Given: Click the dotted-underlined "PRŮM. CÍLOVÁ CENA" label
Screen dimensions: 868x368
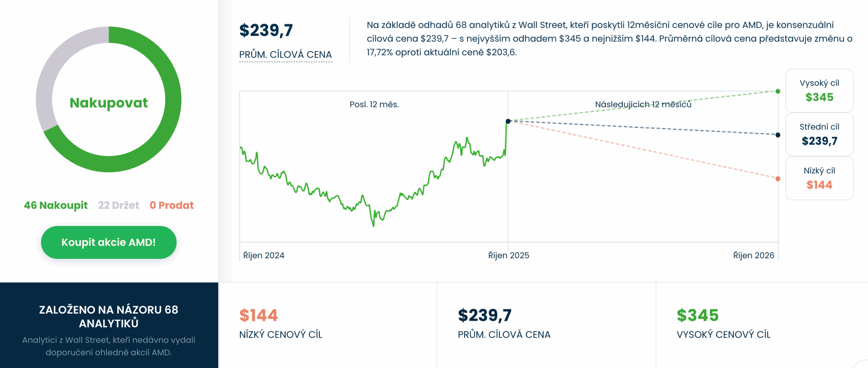Looking at the screenshot, I should tap(285, 55).
